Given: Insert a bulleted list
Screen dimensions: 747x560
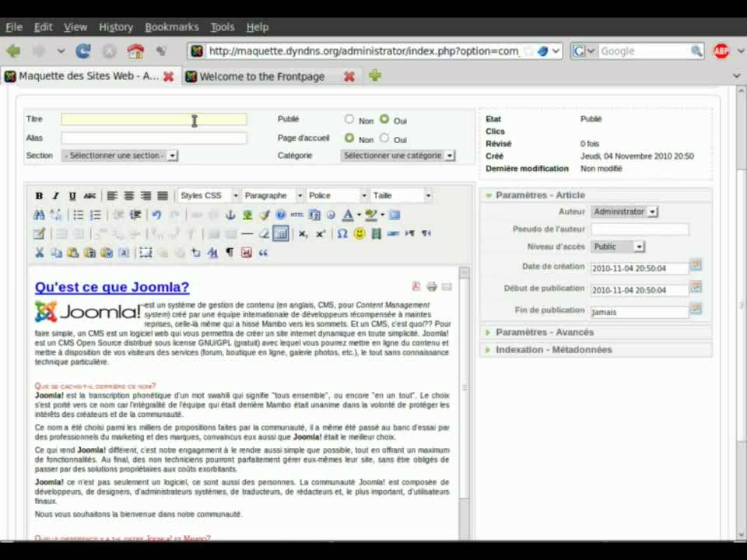Looking at the screenshot, I should (78, 215).
